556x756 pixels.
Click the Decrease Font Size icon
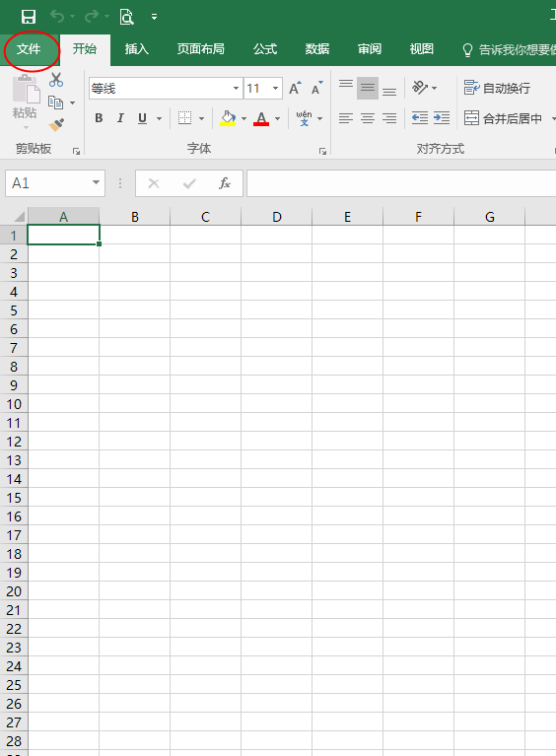tap(316, 89)
